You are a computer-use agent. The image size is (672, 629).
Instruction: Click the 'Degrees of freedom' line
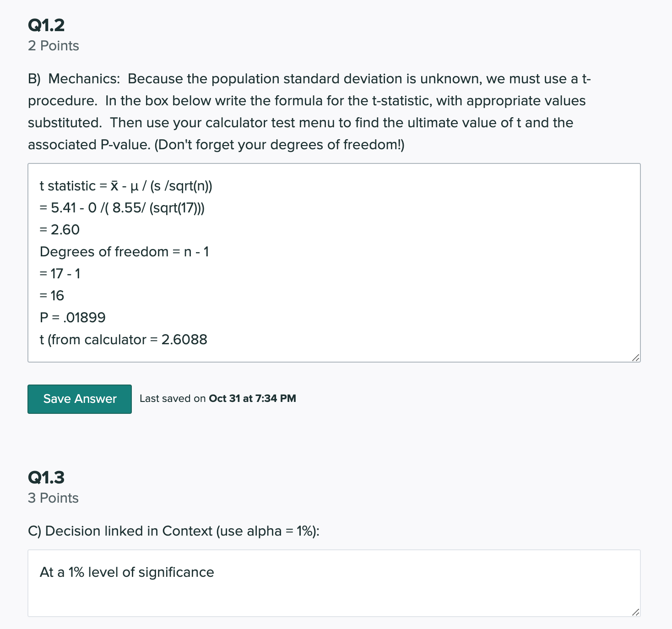click(125, 251)
